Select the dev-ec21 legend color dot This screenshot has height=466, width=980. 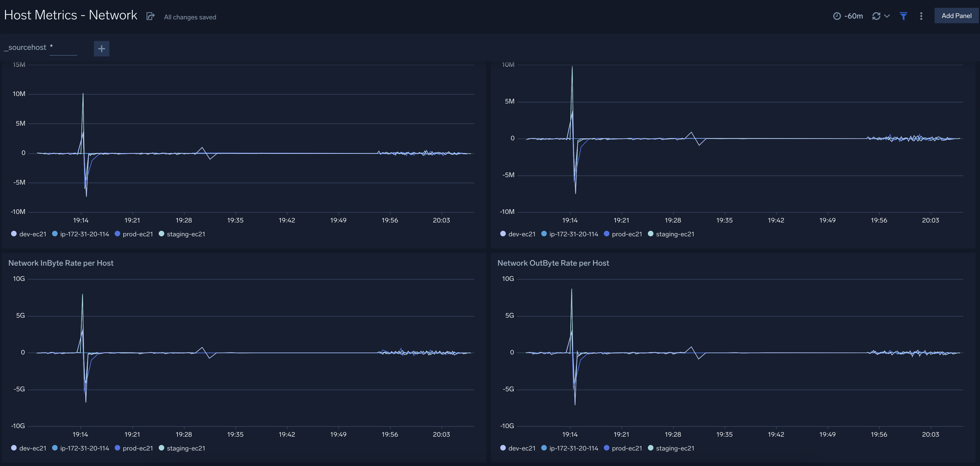[14, 234]
